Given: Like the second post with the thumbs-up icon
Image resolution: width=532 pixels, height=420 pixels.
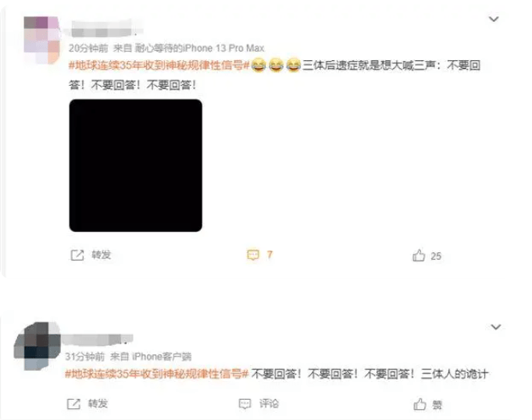Looking at the screenshot, I should pos(420,404).
